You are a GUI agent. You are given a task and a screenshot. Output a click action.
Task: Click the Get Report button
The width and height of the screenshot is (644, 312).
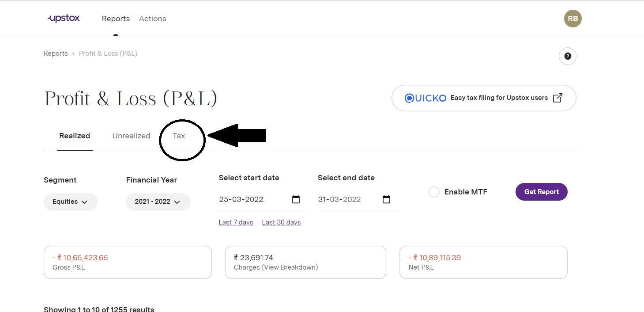542,192
